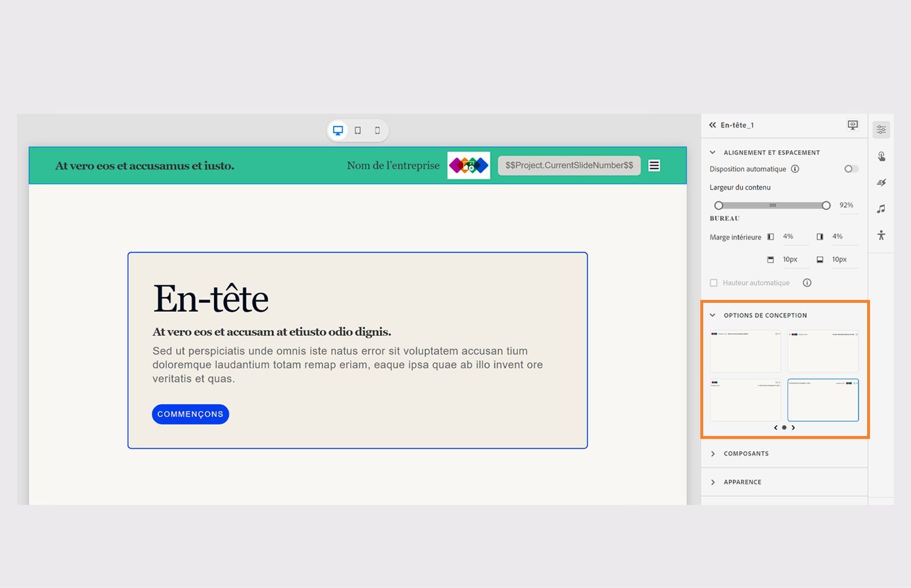Switch to desktop preview mode
911x588 pixels.
pos(338,130)
